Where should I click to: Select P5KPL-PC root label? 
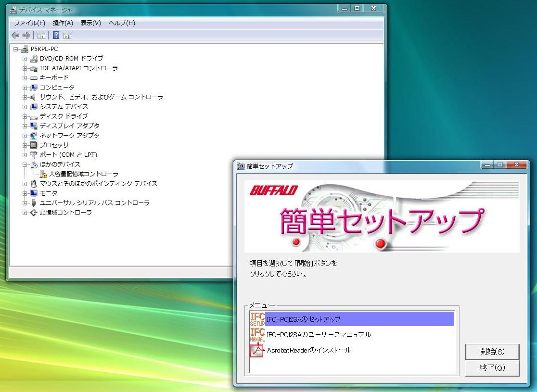tap(44, 49)
